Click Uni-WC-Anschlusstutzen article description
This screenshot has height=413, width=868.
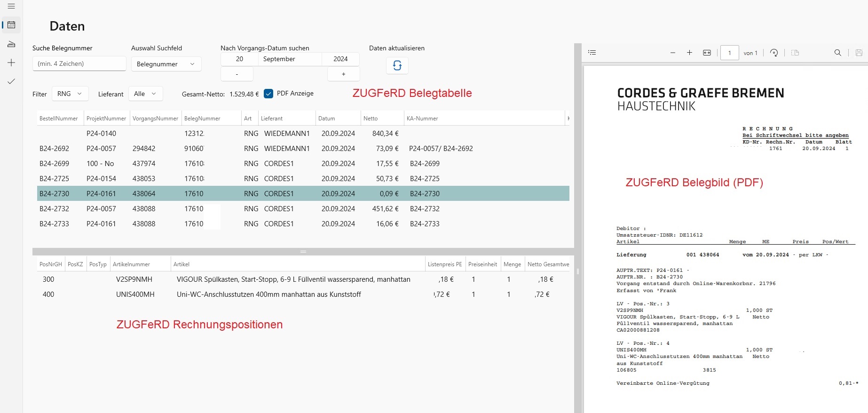[269, 294]
